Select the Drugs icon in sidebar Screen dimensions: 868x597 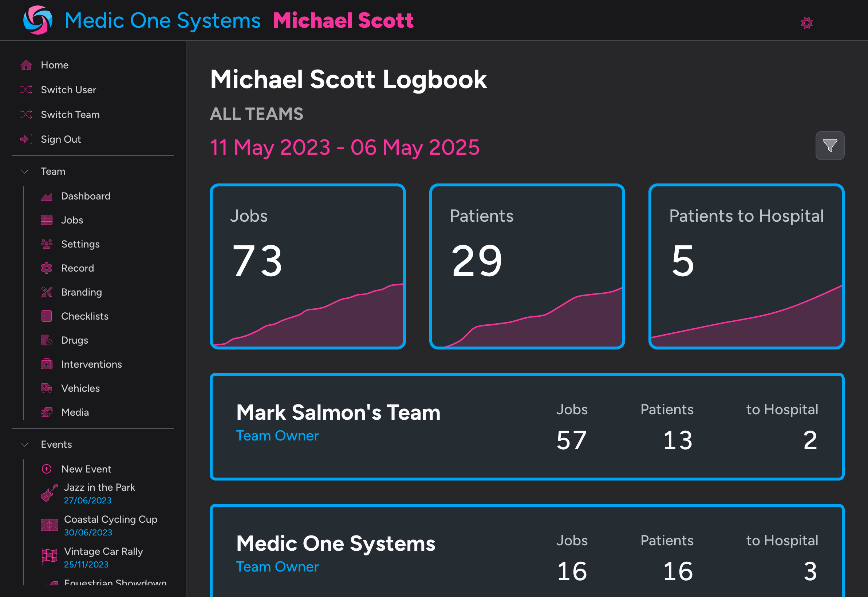click(46, 340)
